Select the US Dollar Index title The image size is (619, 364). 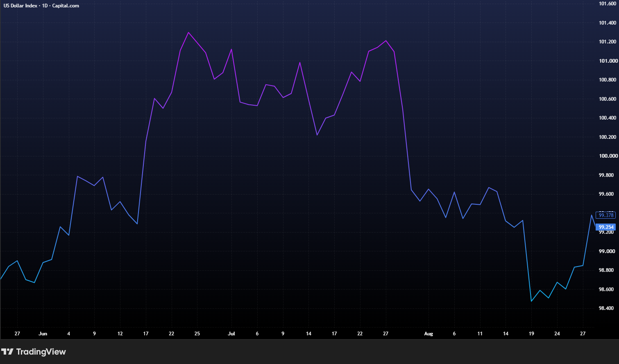[20, 6]
